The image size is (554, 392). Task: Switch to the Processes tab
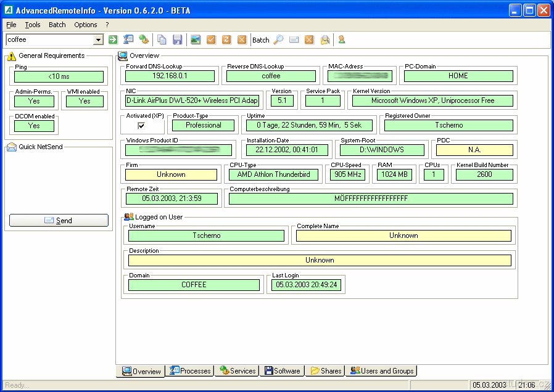[x=190, y=371]
